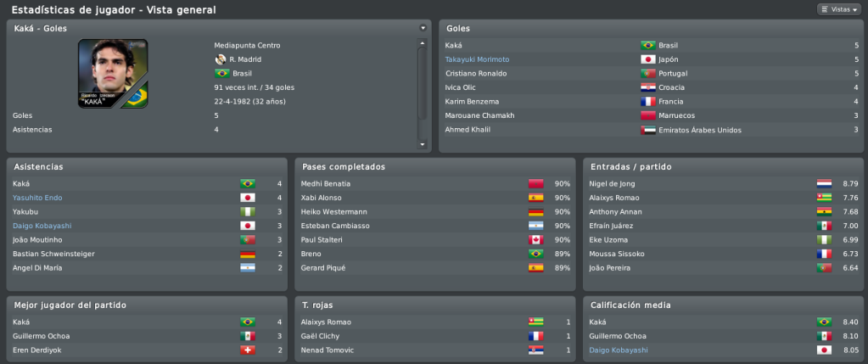Click the Croacia flag beside Ivica Olic

[x=647, y=87]
